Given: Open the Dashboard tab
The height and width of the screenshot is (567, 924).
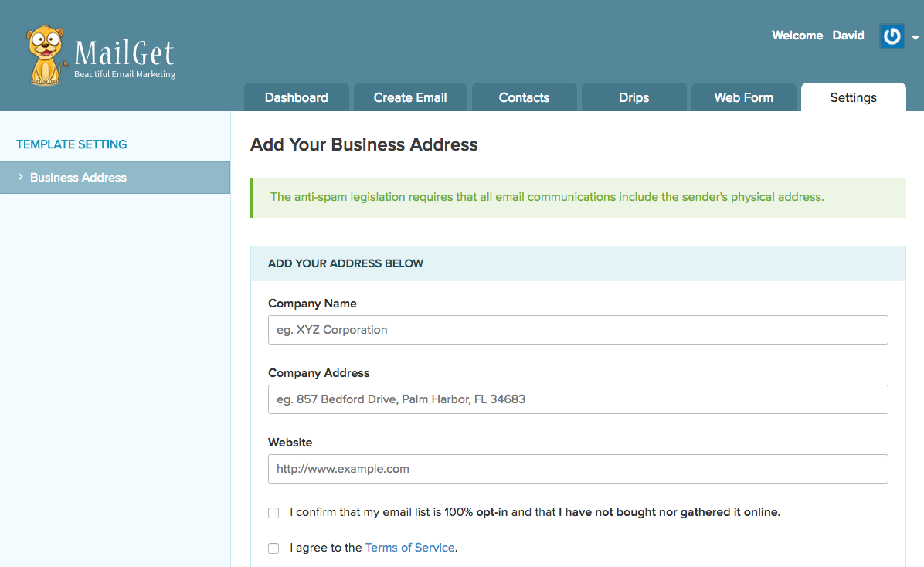Looking at the screenshot, I should [x=297, y=98].
